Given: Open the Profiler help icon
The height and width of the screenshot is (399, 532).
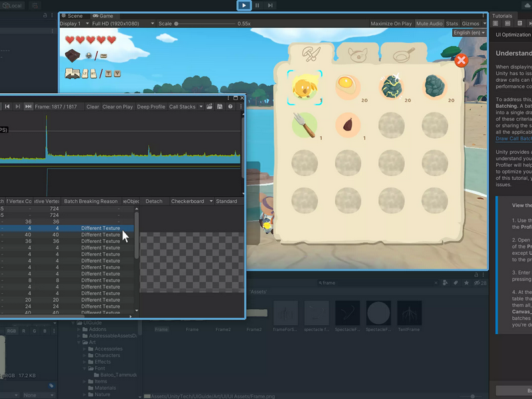Looking at the screenshot, I should click(x=230, y=106).
